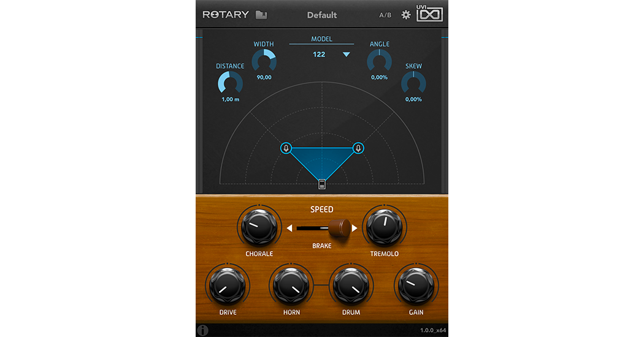Click the model value 122
Viewport: 644px width, 337px height.
pos(319,55)
